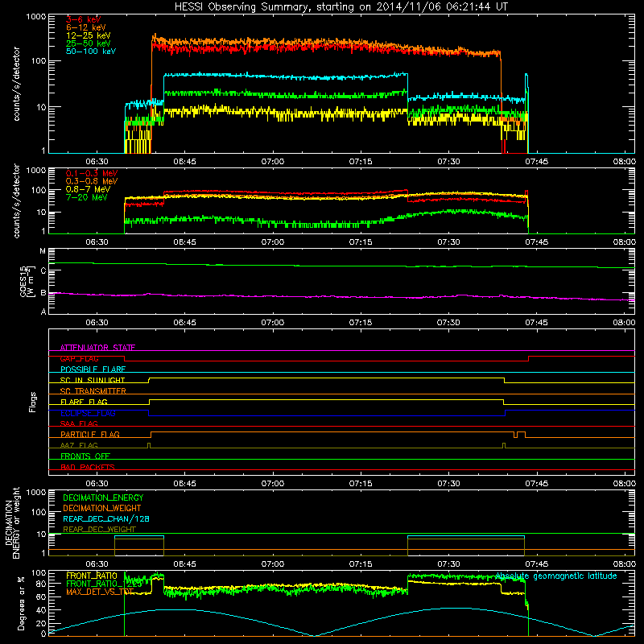Image resolution: width=644 pixels, height=644 pixels.
Task: Select the green 25-50 keV legend label
Action: tap(88, 43)
